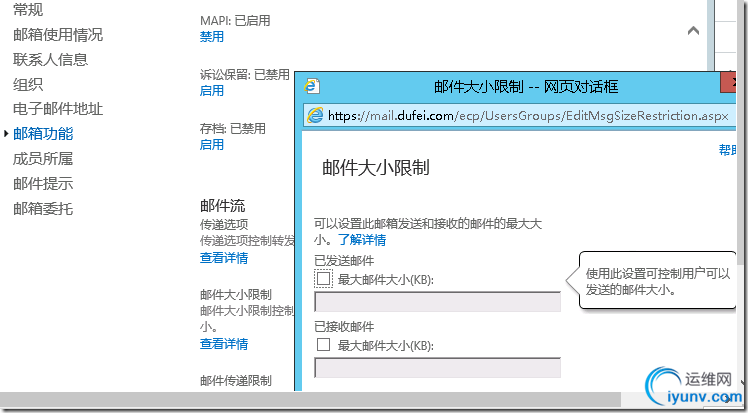Switch to the 邮箱功能 section
Image resolution: width=748 pixels, height=413 pixels.
pyautogui.click(x=43, y=134)
